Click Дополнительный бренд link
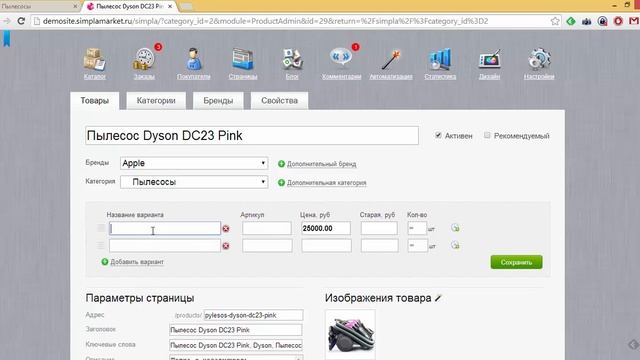Image resolution: width=640 pixels, height=360 pixels. tap(321, 164)
